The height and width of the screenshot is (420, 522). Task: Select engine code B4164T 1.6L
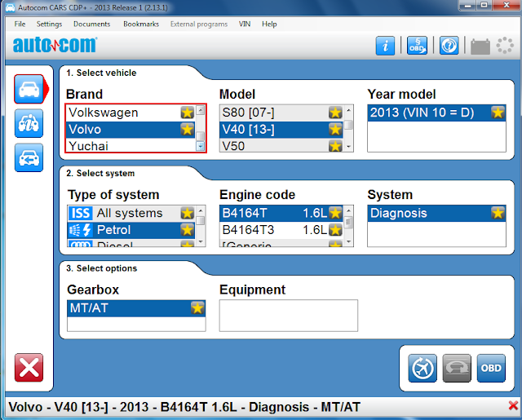[281, 214]
